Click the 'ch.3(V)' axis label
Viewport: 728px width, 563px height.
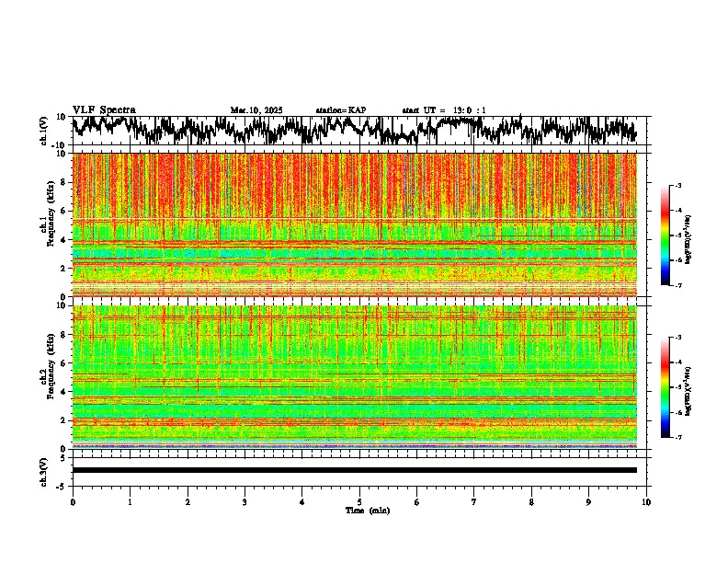coord(44,473)
